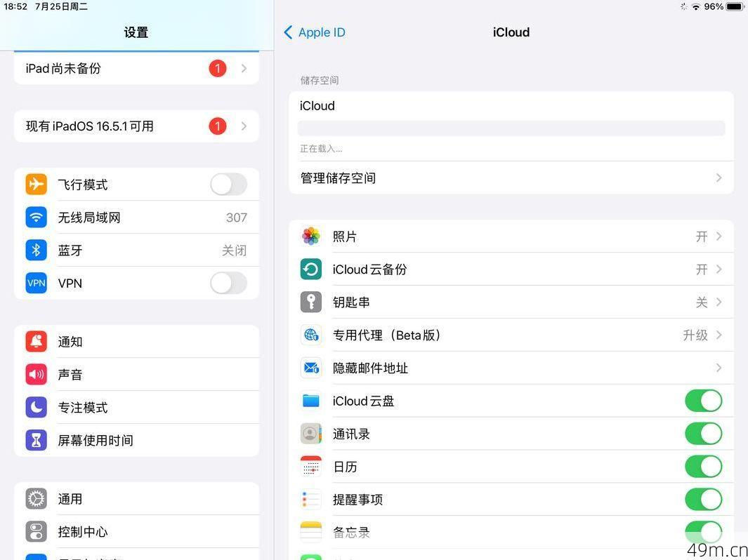Toggle the Airplane Mode (飞行模式) switch
The height and width of the screenshot is (560, 748).
(x=228, y=185)
